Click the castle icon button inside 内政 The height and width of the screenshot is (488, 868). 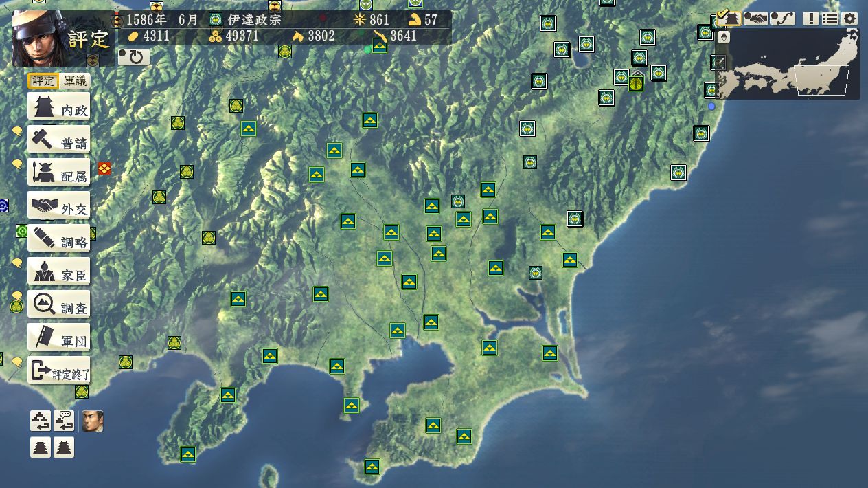click(x=45, y=107)
